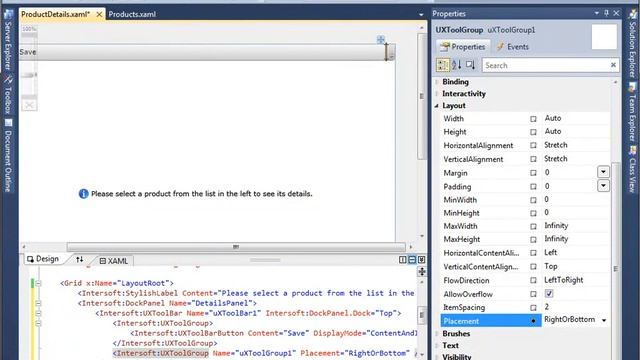Click the third Properties sort toolbar icon
640x360 pixels.
[x=470, y=65]
